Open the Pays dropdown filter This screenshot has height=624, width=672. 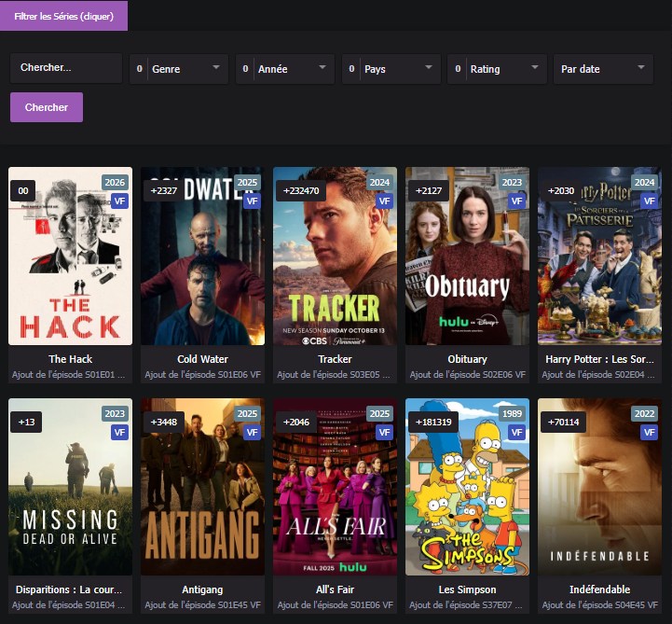coord(391,69)
